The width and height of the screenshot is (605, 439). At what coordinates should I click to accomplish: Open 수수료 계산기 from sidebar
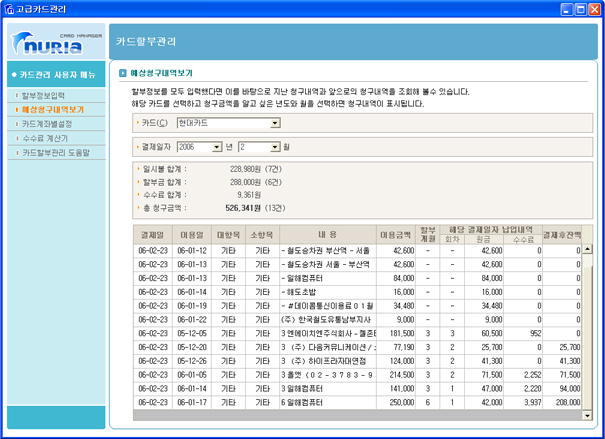[x=44, y=138]
